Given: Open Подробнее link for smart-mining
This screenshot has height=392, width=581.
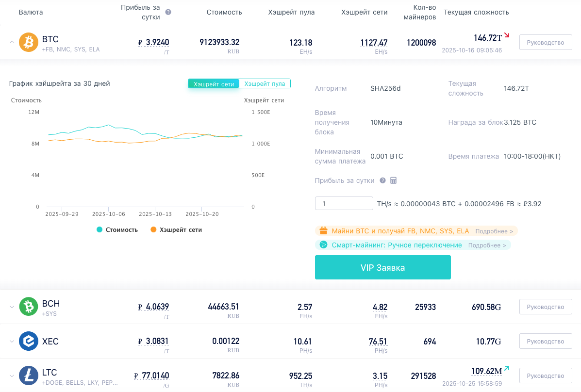Looking at the screenshot, I should (487, 245).
